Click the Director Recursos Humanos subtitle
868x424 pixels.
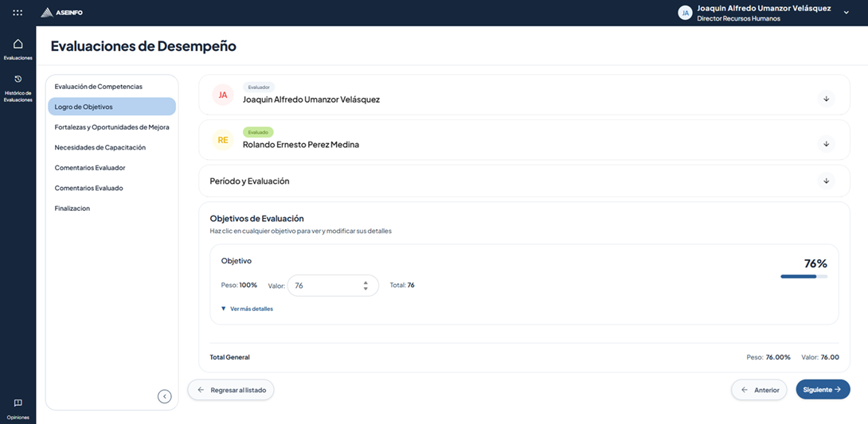pos(738,19)
